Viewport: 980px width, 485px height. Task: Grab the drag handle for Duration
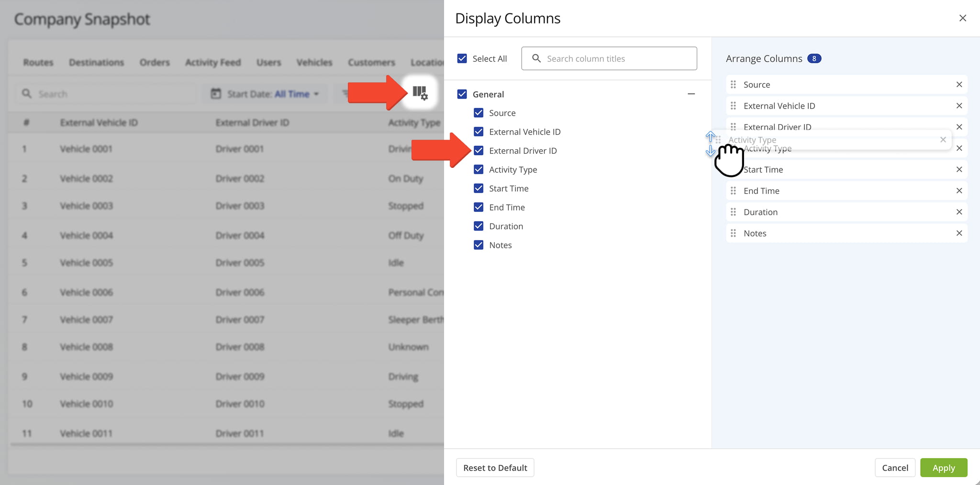(x=733, y=212)
